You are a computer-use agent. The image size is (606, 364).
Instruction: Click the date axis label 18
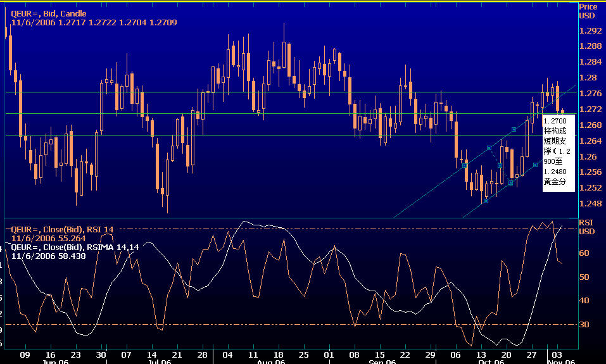pyautogui.click(x=278, y=355)
